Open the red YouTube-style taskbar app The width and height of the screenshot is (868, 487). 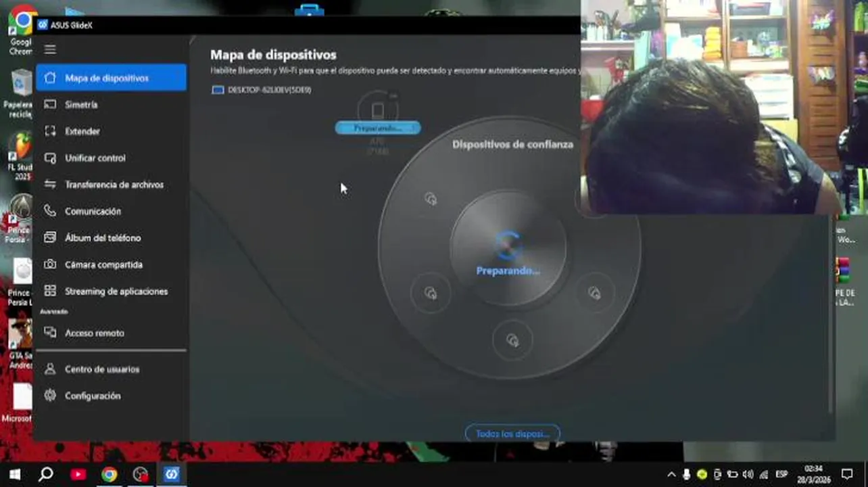click(78, 474)
